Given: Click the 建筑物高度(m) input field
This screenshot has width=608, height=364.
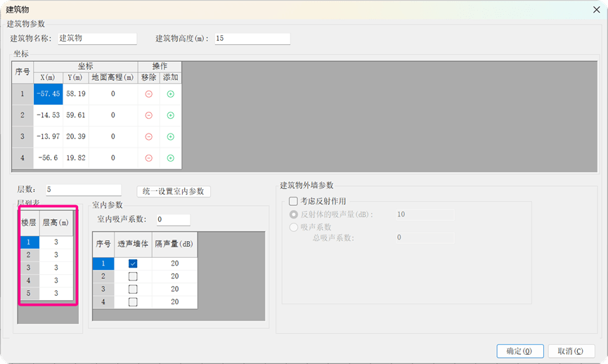Looking at the screenshot, I should tap(252, 39).
